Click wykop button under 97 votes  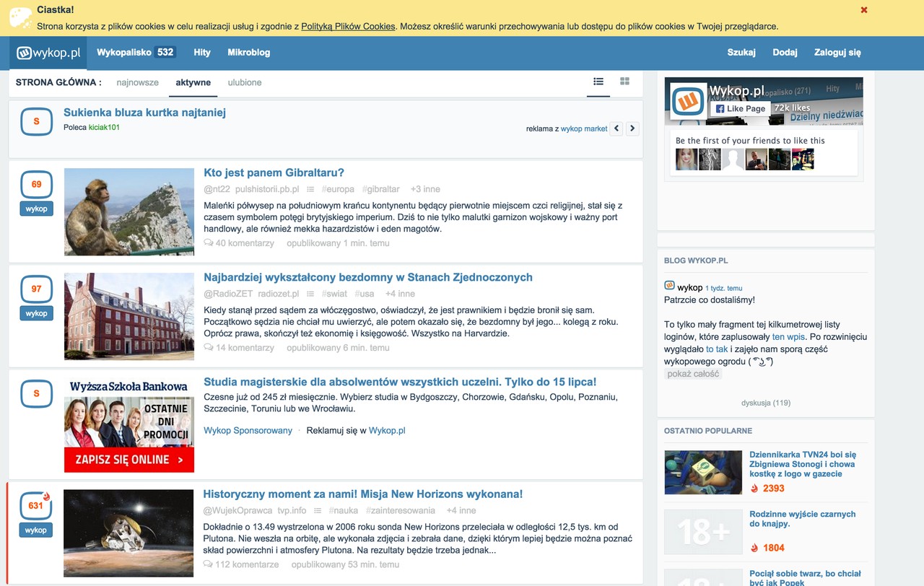tap(36, 314)
